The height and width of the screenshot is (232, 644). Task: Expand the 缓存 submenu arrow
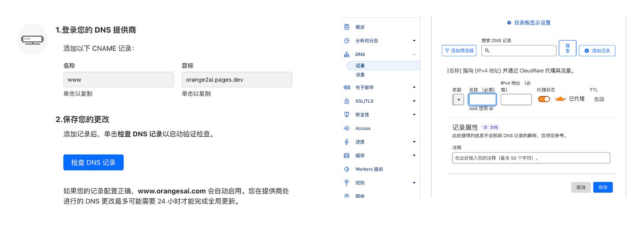(414, 156)
